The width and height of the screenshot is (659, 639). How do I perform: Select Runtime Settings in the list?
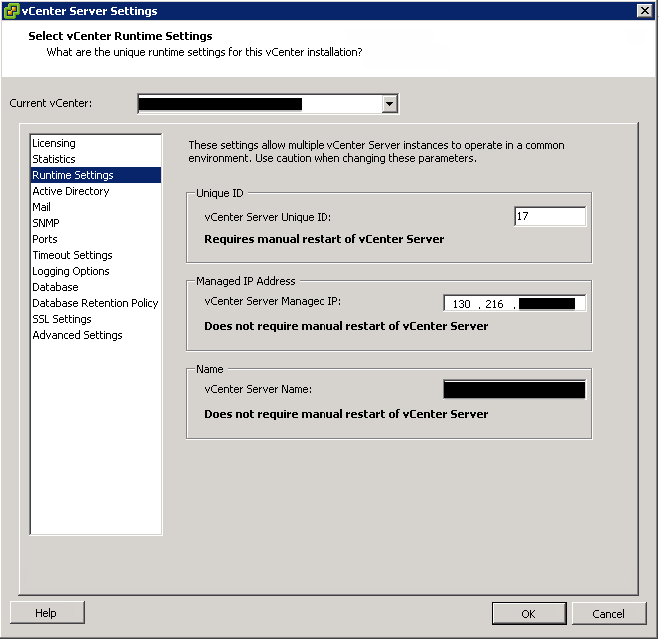point(73,175)
